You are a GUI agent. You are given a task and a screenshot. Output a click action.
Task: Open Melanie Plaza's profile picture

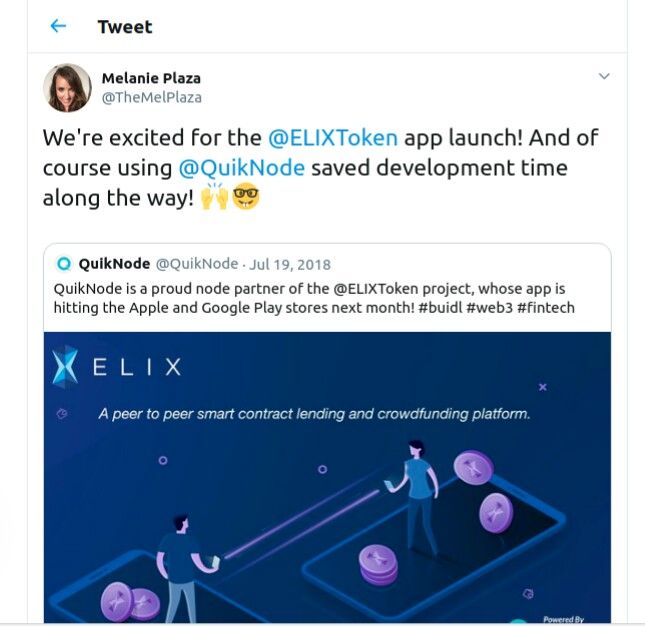click(x=67, y=88)
